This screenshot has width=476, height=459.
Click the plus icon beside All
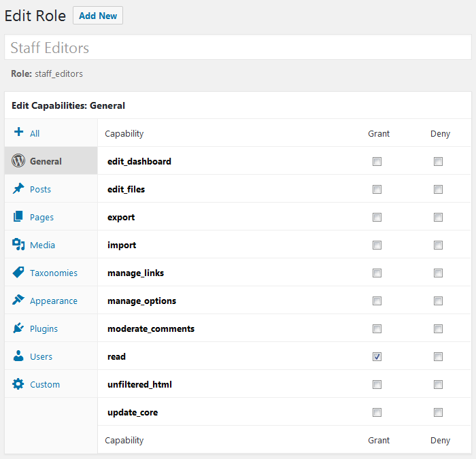(x=18, y=132)
